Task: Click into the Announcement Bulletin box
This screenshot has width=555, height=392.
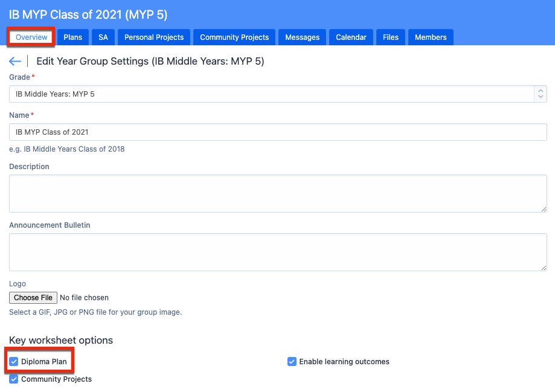Action: coord(278,252)
